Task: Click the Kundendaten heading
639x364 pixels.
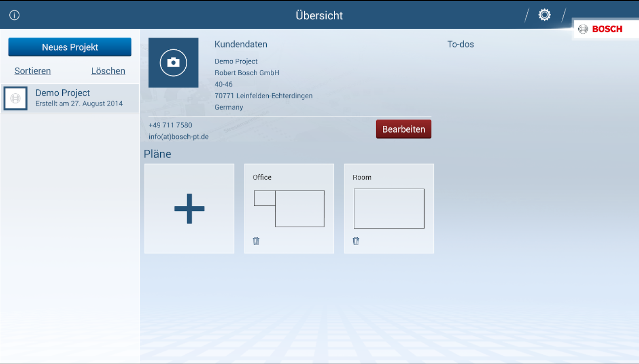Action: 241,44
